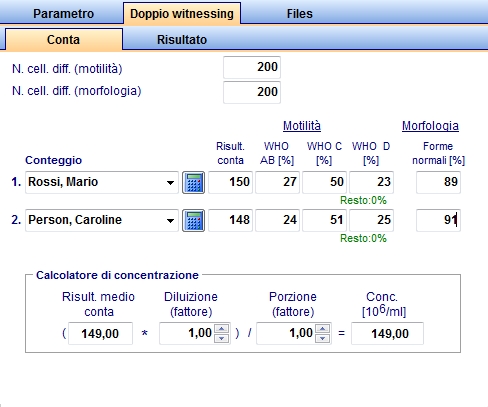
Task: Switch to the Risultato sub-tab
Action: (x=182, y=40)
